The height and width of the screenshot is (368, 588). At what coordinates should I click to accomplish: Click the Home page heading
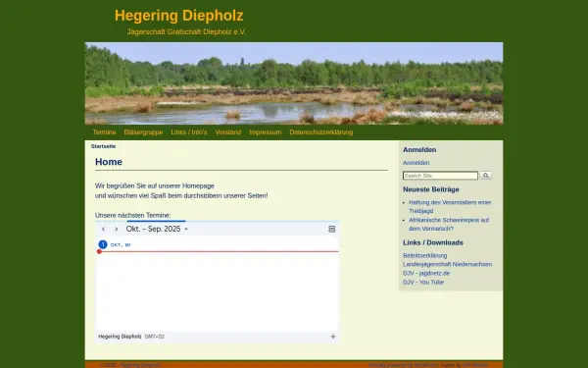click(109, 162)
